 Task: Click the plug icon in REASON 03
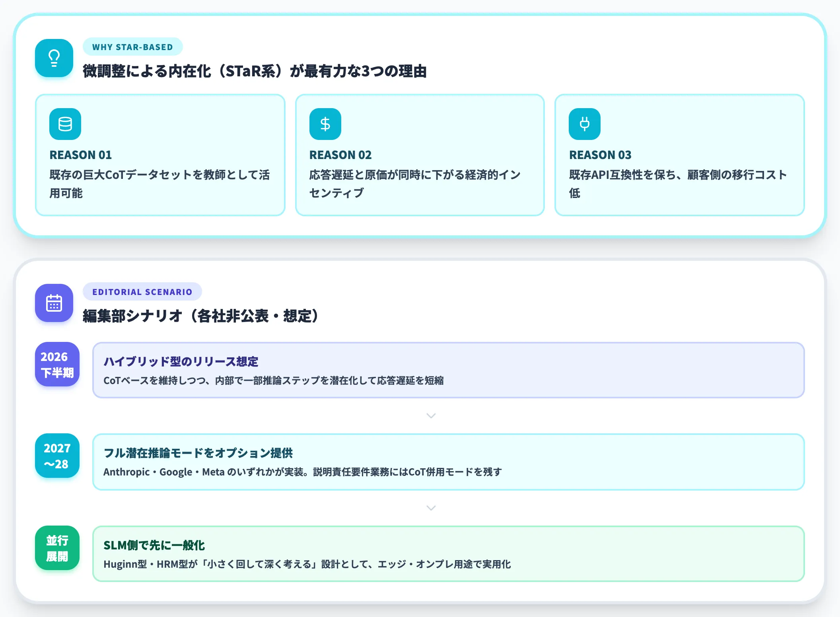[585, 124]
